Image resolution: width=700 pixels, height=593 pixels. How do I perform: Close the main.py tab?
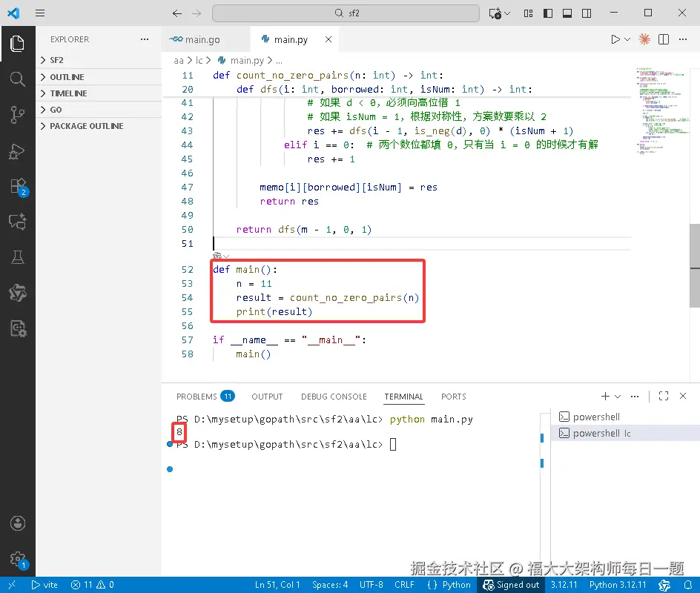point(328,39)
